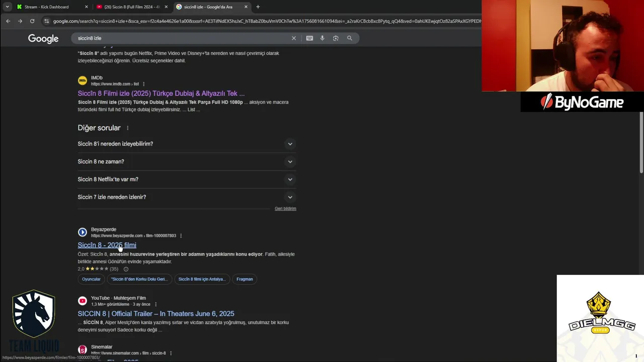Viewport: 644px width, 362px height.
Task: Click the browser forward arrow
Action: pos(20,21)
